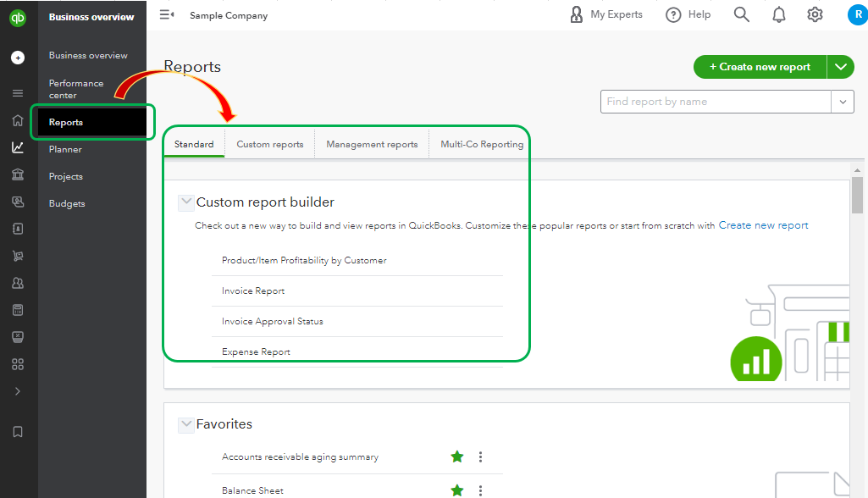868x498 pixels.
Task: Open the plus New button in sidebar
Action: tap(18, 58)
